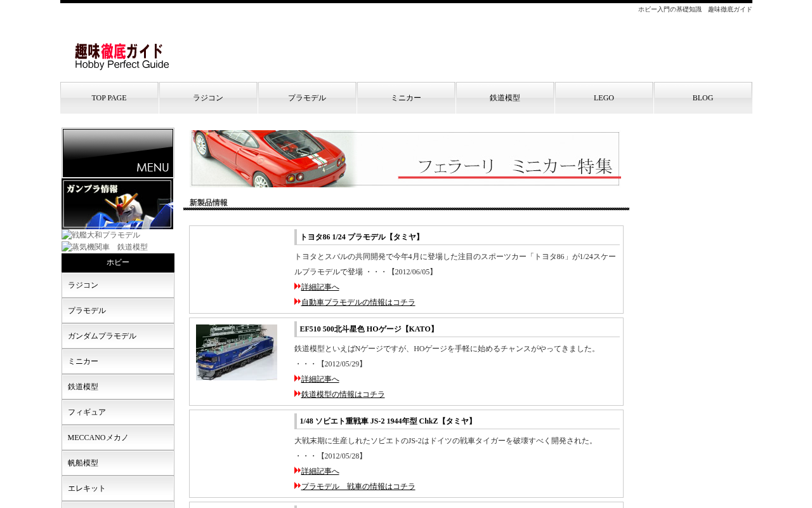Click the 趣味徹底ガイド Hobby Perfect Guide logo

click(x=122, y=57)
